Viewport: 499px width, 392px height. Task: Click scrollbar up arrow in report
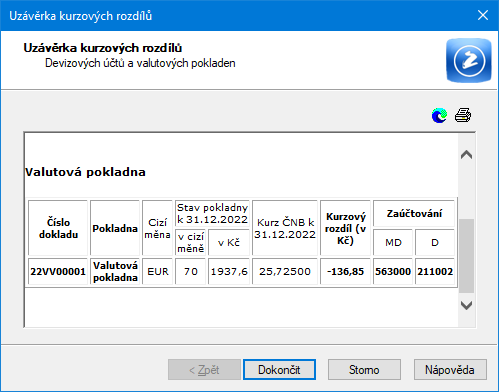pyautogui.click(x=466, y=155)
